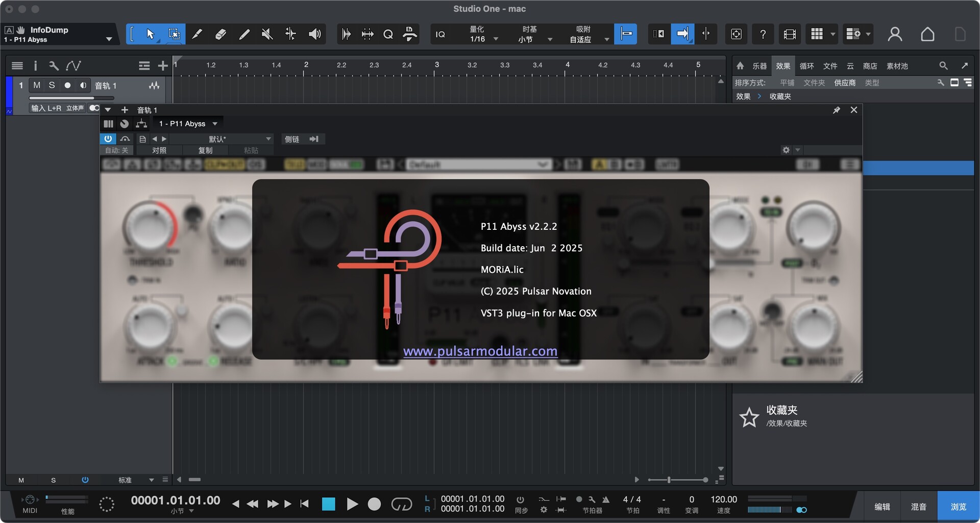This screenshot has width=980, height=523.
Task: Open 小节 time display format dropdown
Action: click(182, 511)
